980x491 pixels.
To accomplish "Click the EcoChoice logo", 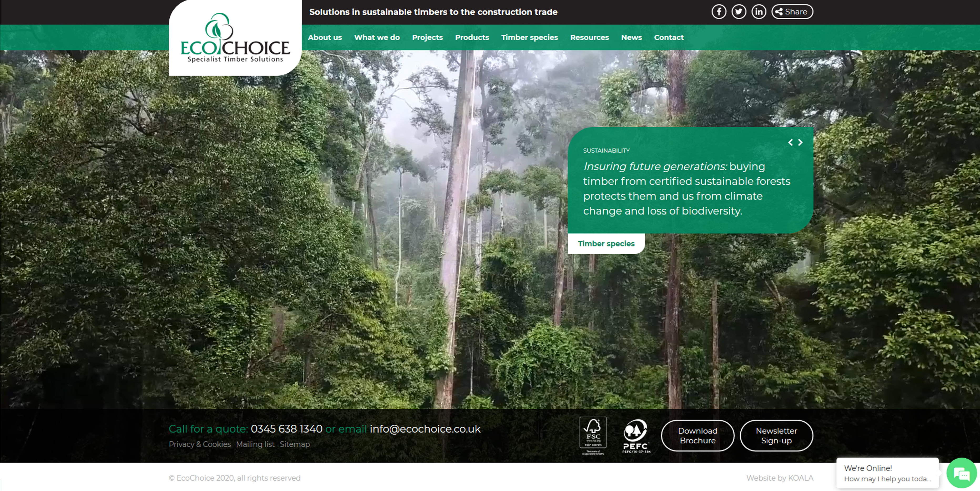I will click(235, 38).
